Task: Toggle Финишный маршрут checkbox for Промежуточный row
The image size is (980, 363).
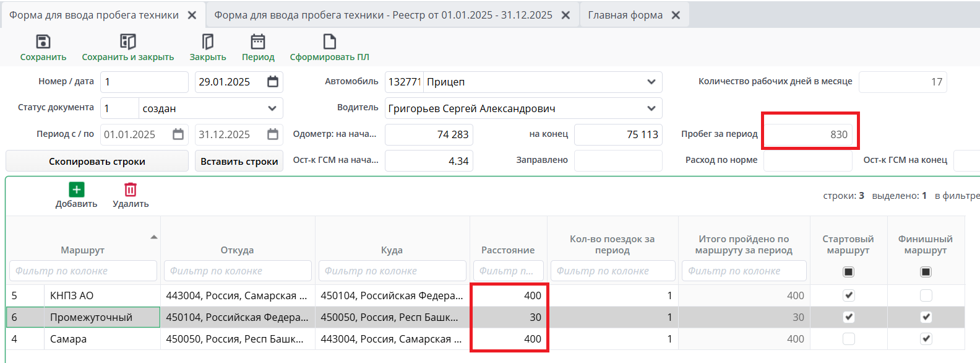Action: [x=926, y=317]
